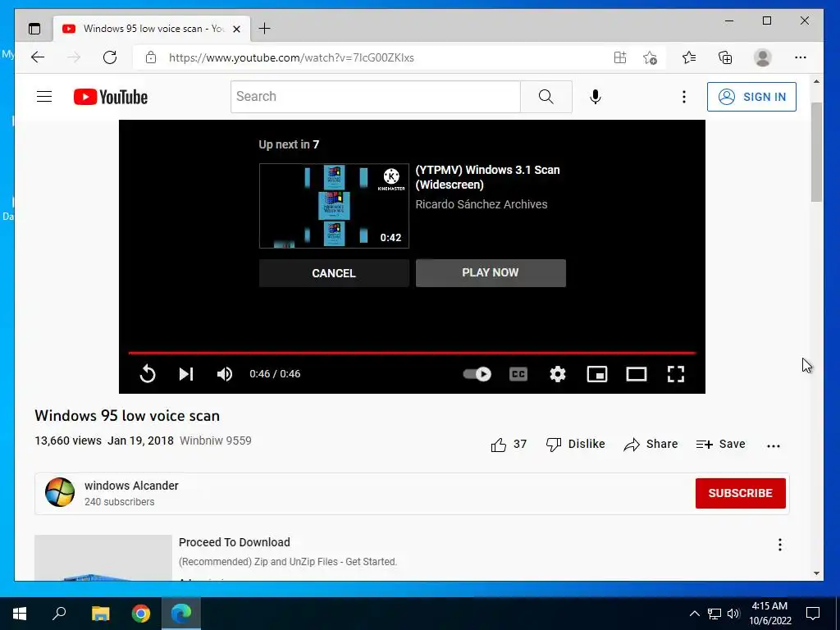The height and width of the screenshot is (630, 840).
Task: Focus the YouTube search field
Action: 375,97
